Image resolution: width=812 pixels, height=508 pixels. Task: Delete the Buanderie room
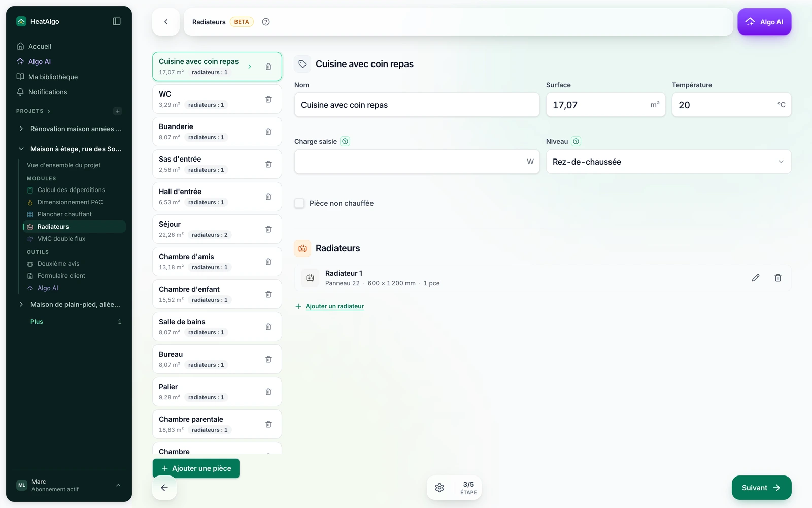268,132
